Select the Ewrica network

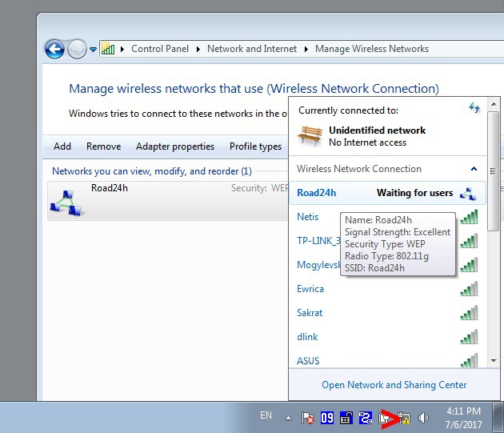click(x=310, y=289)
